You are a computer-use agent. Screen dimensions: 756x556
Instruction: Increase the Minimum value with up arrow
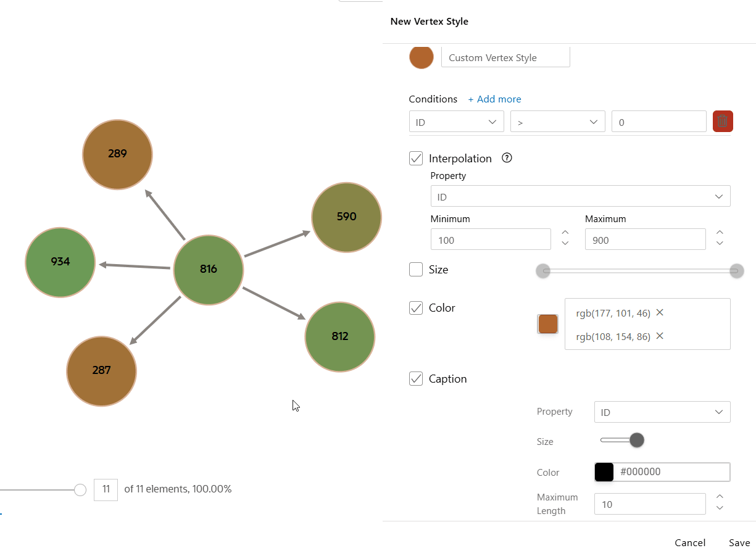565,233
